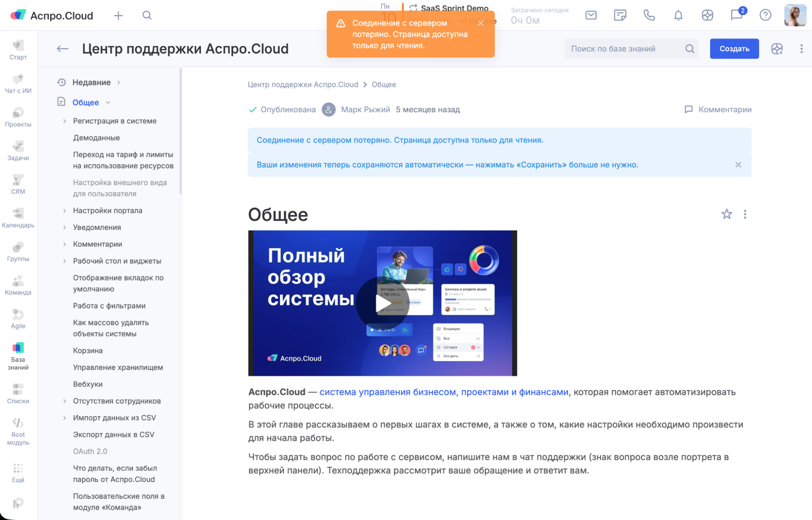Open Группы in the sidebar
This screenshot has height=520, width=812.
pyautogui.click(x=18, y=252)
